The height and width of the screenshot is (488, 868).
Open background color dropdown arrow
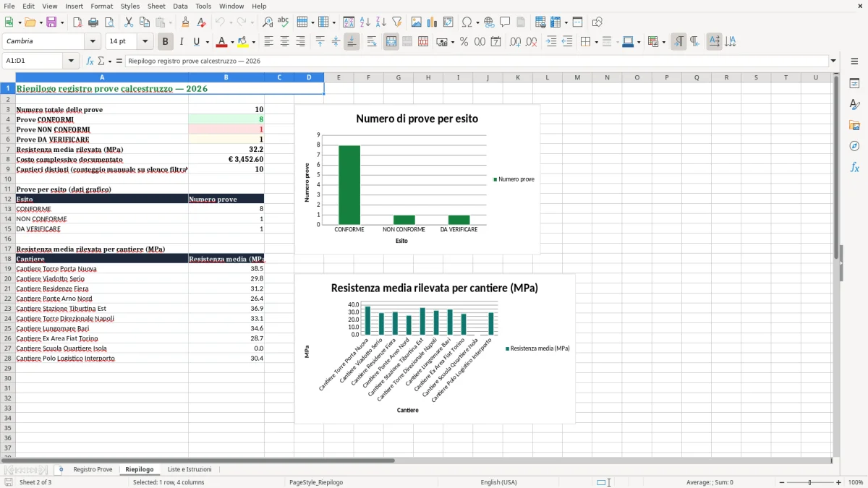pyautogui.click(x=253, y=42)
